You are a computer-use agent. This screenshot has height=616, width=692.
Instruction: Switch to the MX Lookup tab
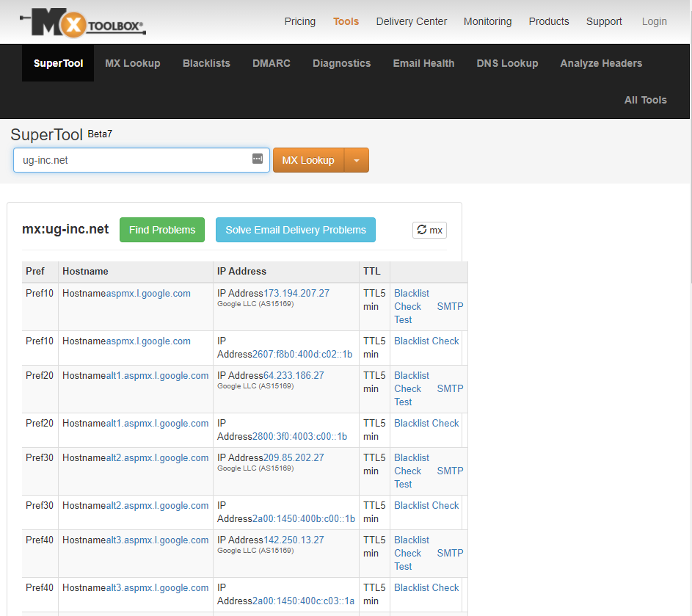(x=132, y=63)
